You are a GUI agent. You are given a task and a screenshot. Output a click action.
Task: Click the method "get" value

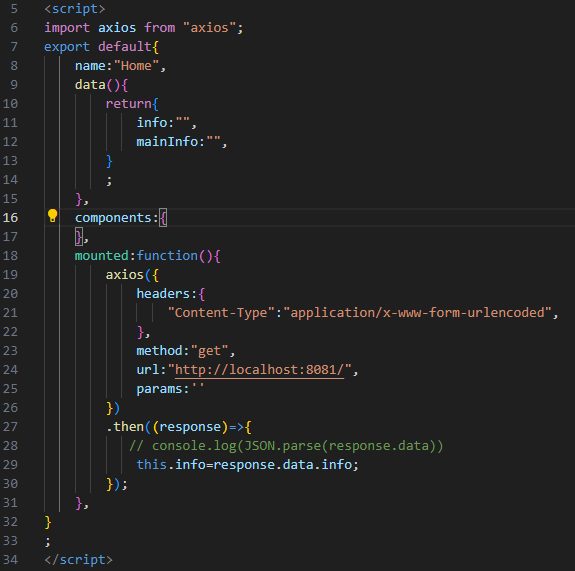pos(209,351)
